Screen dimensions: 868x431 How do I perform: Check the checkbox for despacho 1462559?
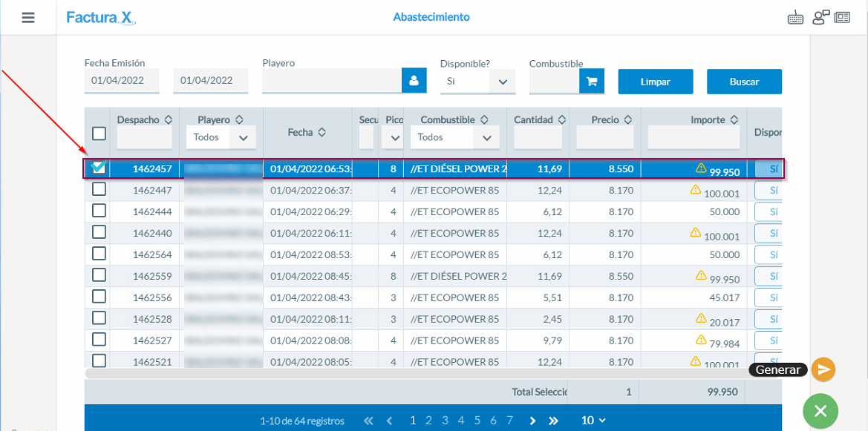click(99, 275)
